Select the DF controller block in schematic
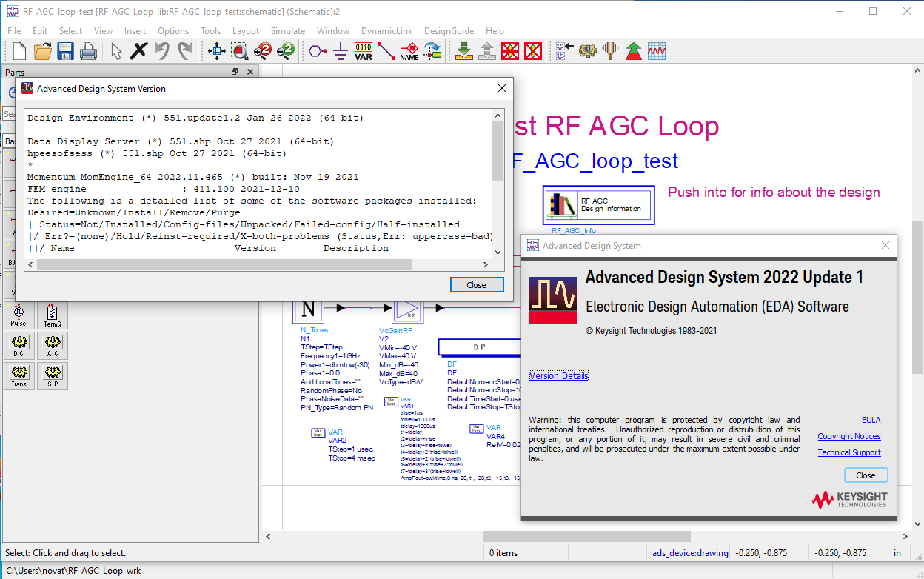This screenshot has width=924, height=579. (479, 347)
